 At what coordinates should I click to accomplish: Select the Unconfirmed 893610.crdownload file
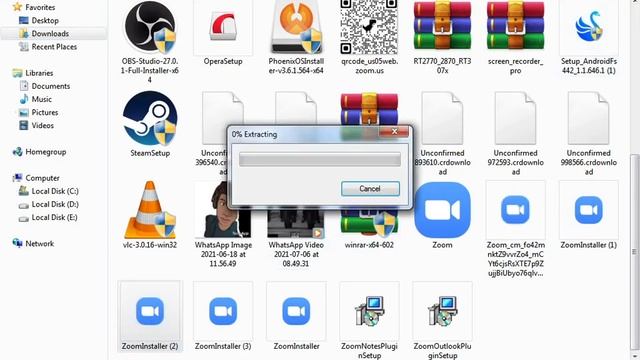[x=442, y=118]
